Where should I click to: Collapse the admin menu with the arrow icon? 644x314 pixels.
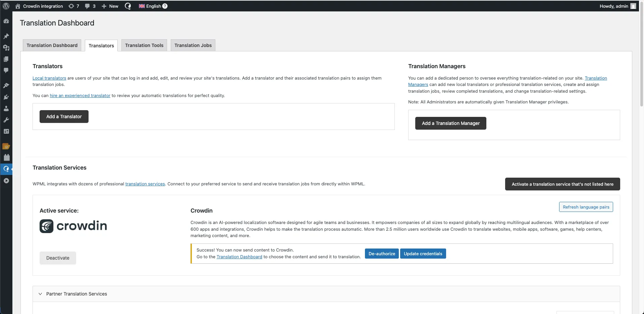pyautogui.click(x=6, y=181)
